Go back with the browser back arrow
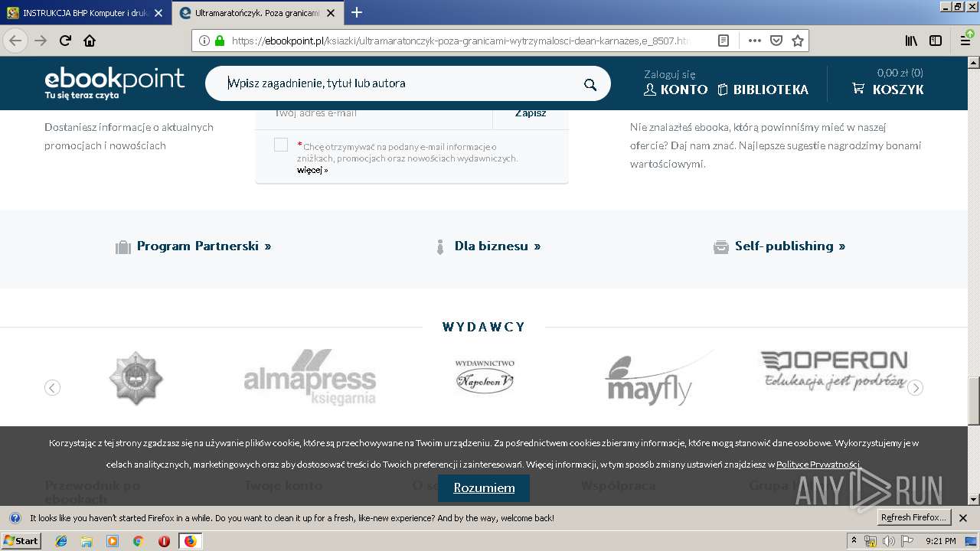 click(15, 41)
